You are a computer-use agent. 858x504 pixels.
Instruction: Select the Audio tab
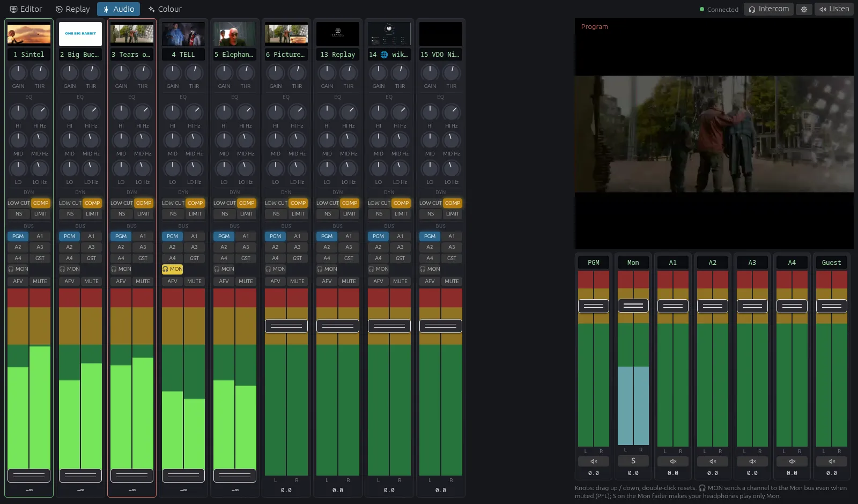[119, 9]
